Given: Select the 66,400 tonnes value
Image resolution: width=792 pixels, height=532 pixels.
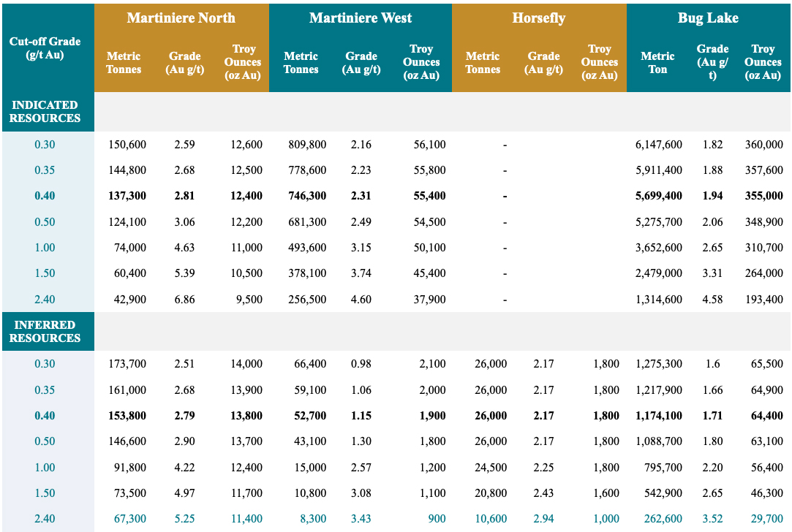Looking at the screenshot, I should [x=310, y=363].
